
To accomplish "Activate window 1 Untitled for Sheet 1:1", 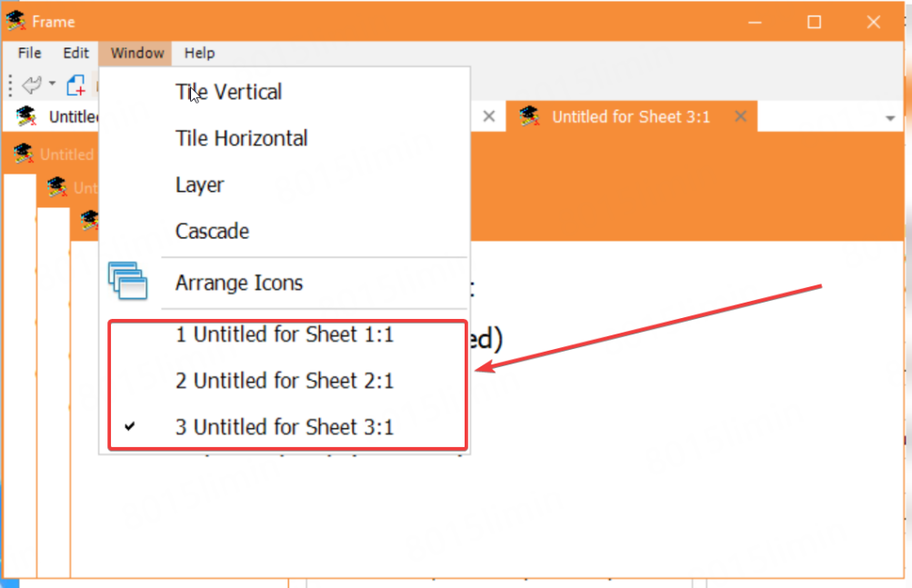I will (x=285, y=334).
